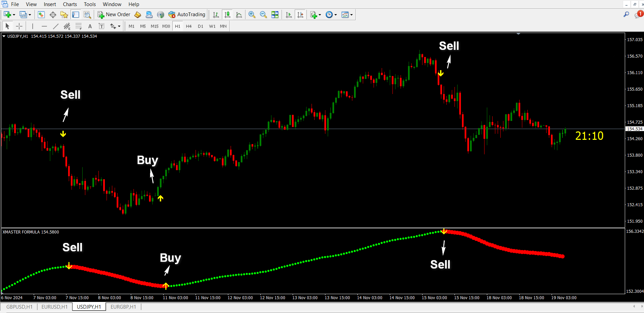Screen dimensions: 644x313
Task: Click the chart shift marker triangle atop chart
Action: 519,34
